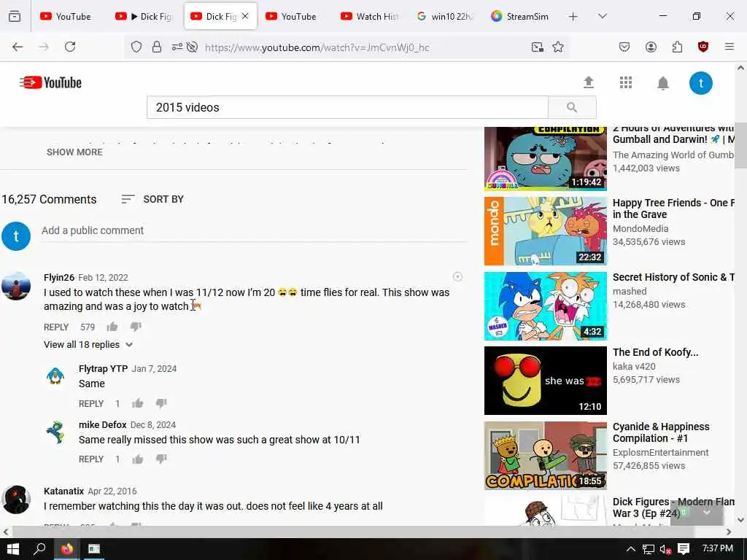Click the YouTube logo to go home

(x=50, y=82)
